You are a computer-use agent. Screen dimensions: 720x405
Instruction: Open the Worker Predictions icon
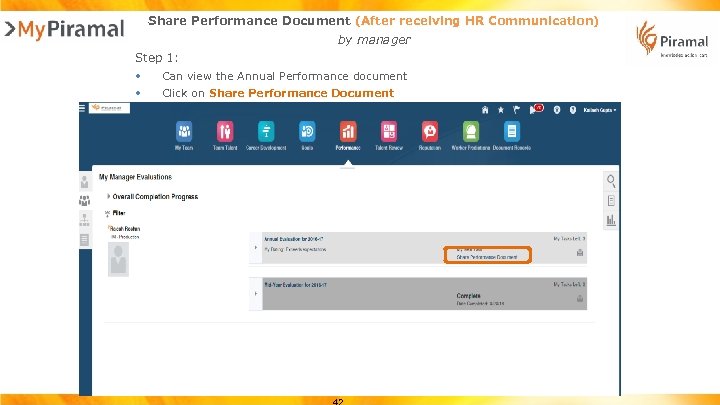(471, 132)
